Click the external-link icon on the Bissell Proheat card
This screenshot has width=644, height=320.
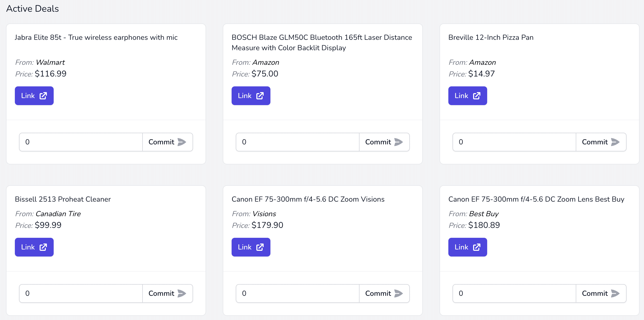pos(43,247)
